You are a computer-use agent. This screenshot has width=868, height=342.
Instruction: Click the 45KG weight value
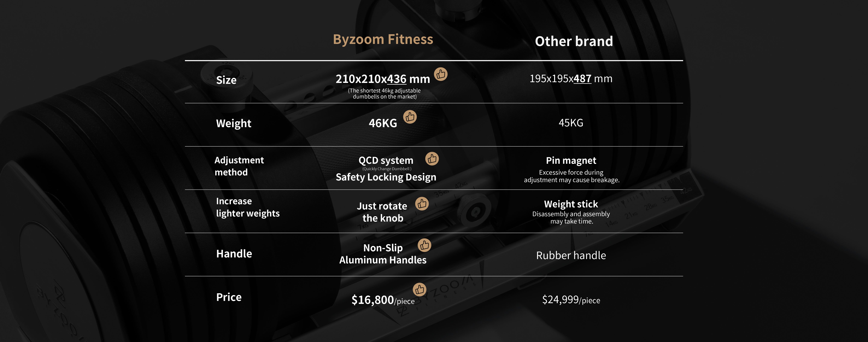[571, 123]
